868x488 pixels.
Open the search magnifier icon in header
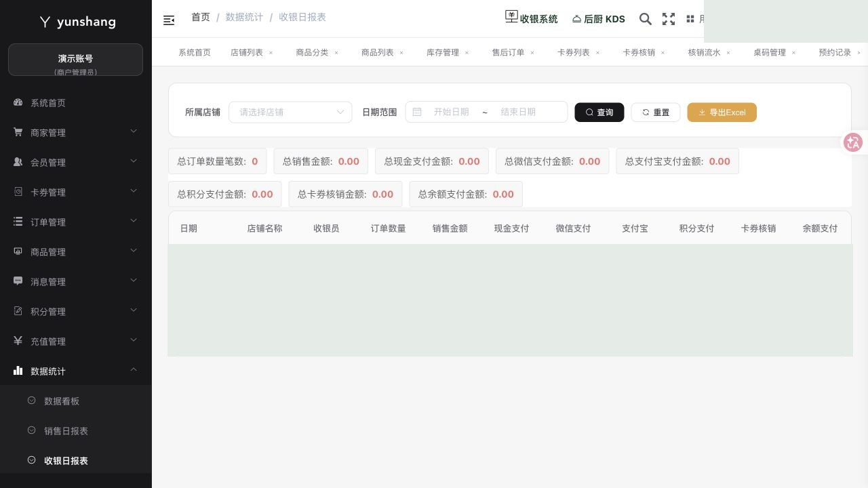coord(646,19)
